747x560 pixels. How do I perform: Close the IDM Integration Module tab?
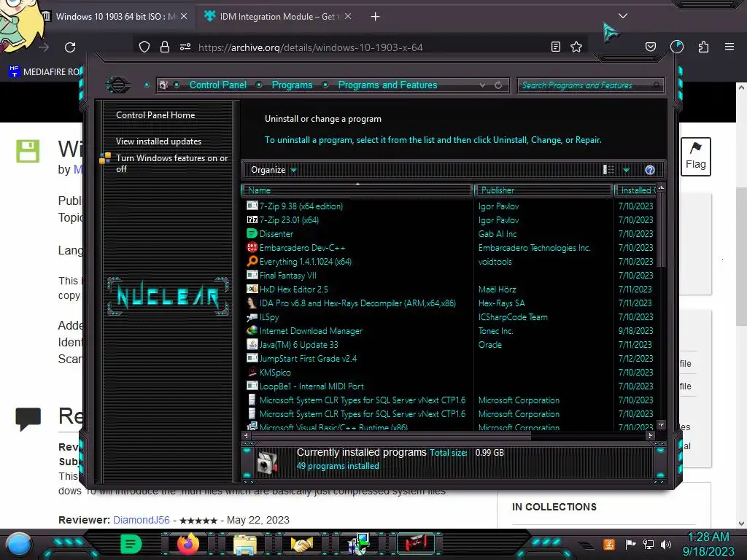tap(348, 17)
